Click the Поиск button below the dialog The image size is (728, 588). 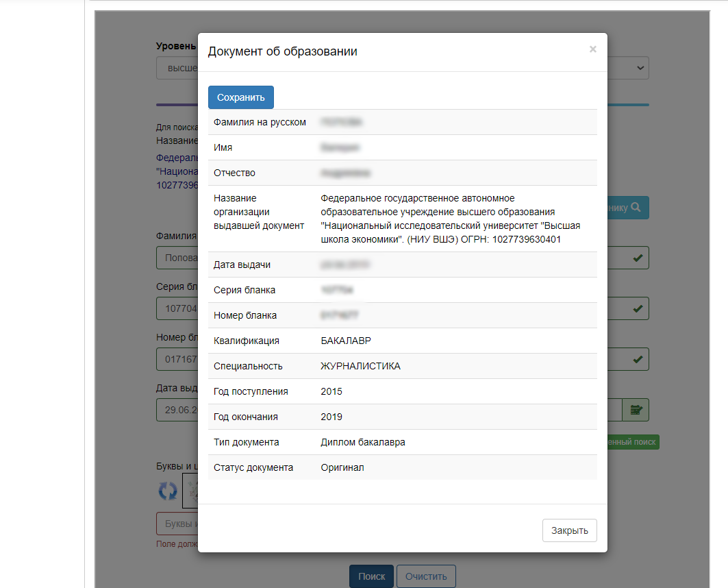[371, 576]
